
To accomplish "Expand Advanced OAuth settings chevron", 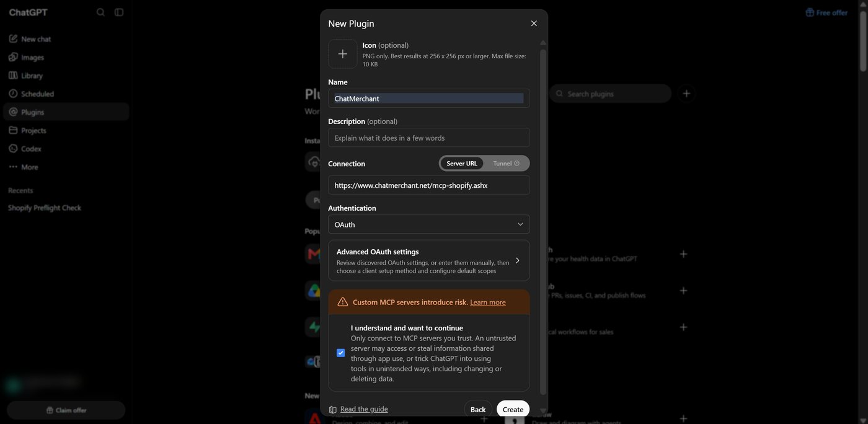I will [518, 260].
